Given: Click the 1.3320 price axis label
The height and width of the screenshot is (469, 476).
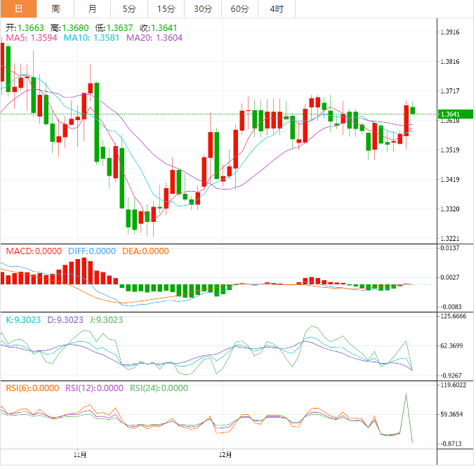Looking at the screenshot, I should pyautogui.click(x=450, y=209).
